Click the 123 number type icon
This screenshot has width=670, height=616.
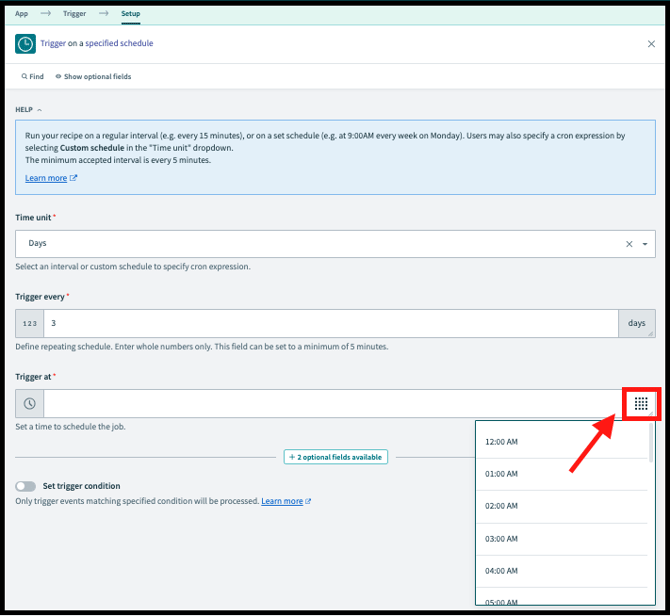click(30, 324)
